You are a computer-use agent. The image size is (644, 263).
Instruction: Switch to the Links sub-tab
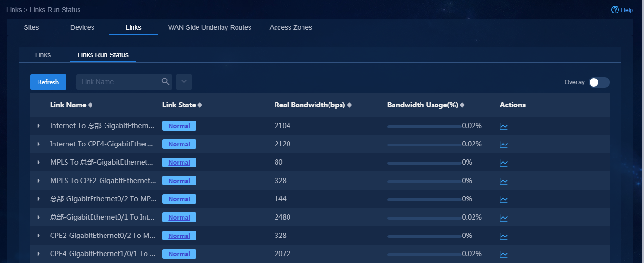[43, 55]
